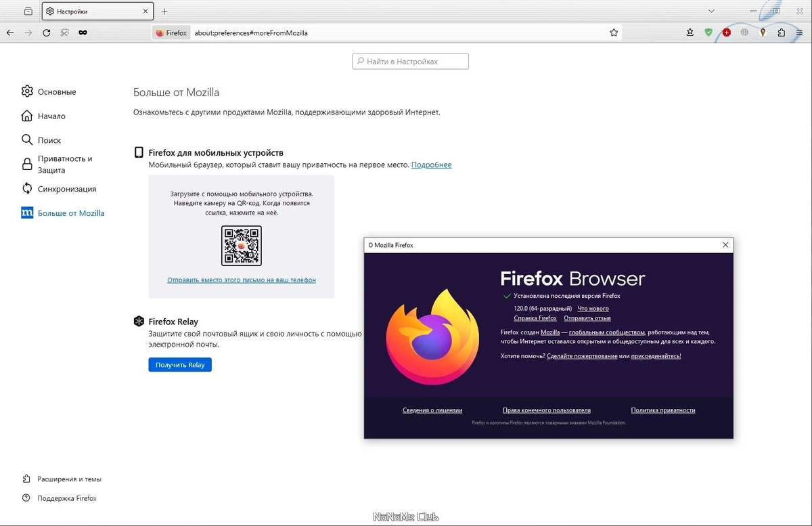812x526 pixels.
Task: Click the mask-shaped toolbar icon
Action: tap(83, 32)
